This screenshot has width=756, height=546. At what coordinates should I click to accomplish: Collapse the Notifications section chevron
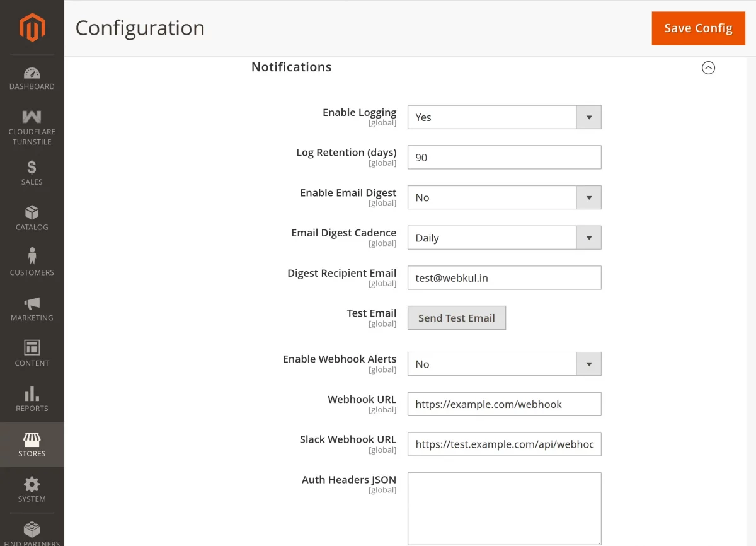[708, 67]
